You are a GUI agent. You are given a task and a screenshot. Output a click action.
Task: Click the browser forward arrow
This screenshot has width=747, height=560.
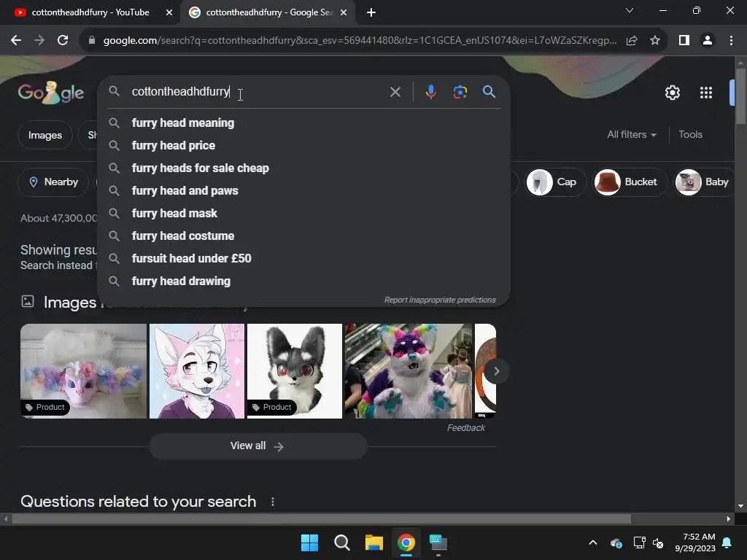[39, 41]
